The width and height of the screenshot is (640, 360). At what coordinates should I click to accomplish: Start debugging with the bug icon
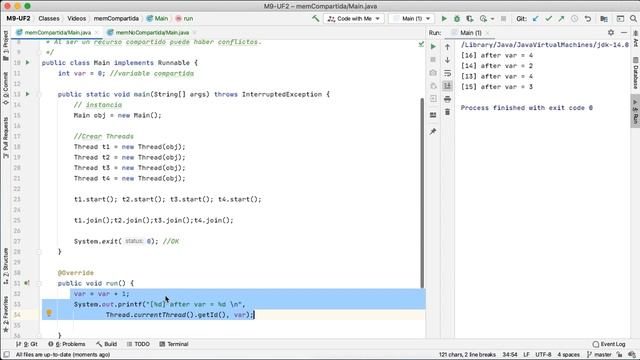457,18
